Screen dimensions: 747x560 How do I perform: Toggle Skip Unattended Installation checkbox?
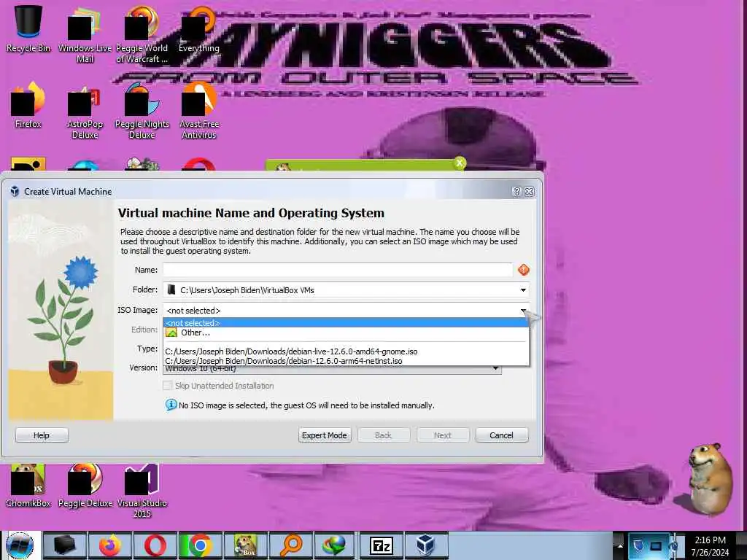click(167, 385)
